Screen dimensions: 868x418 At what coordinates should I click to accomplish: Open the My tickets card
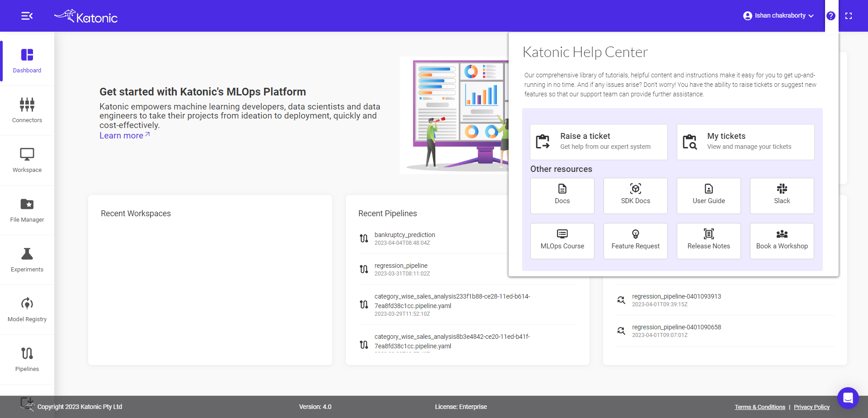pyautogui.click(x=745, y=142)
